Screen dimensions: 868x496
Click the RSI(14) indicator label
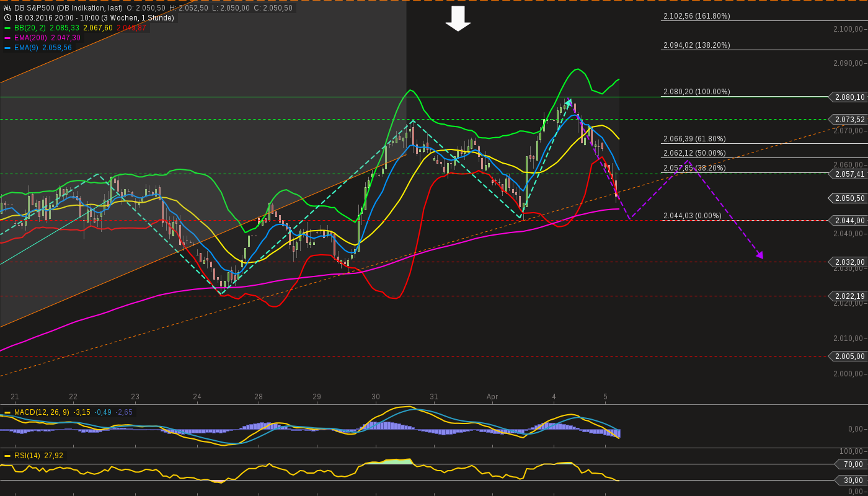(x=27, y=456)
